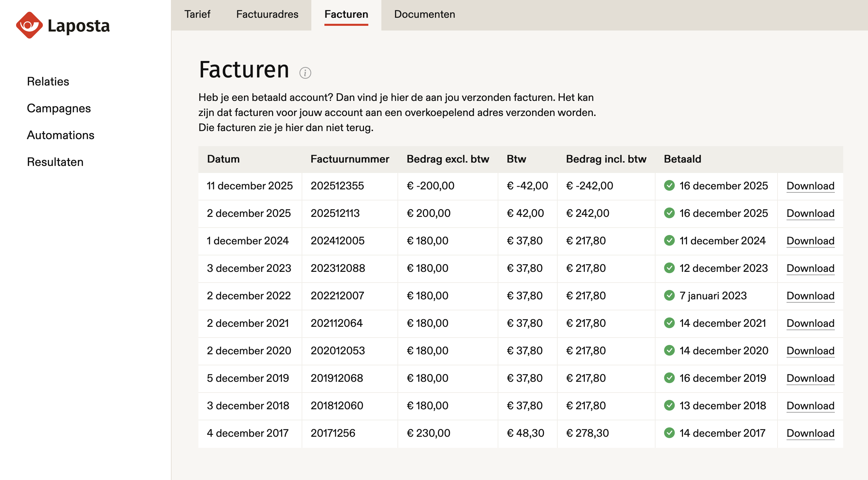Viewport: 868px width, 480px height.
Task: Select the Facturen tab
Action: (346, 14)
